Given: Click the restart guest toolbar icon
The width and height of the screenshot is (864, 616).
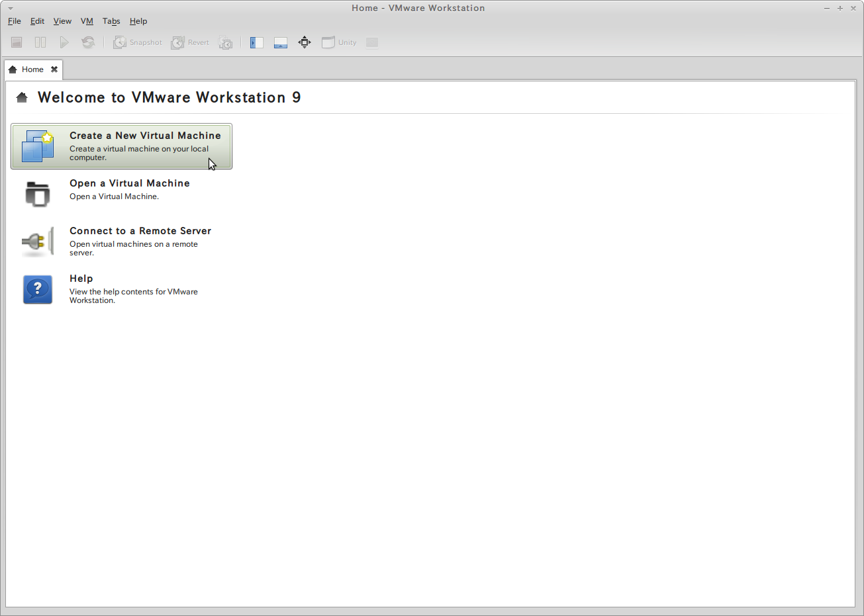Looking at the screenshot, I should click(88, 42).
